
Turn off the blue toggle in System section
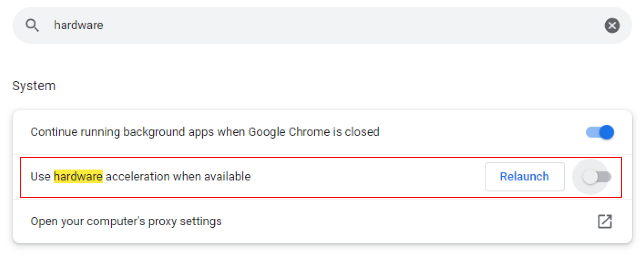pos(600,132)
